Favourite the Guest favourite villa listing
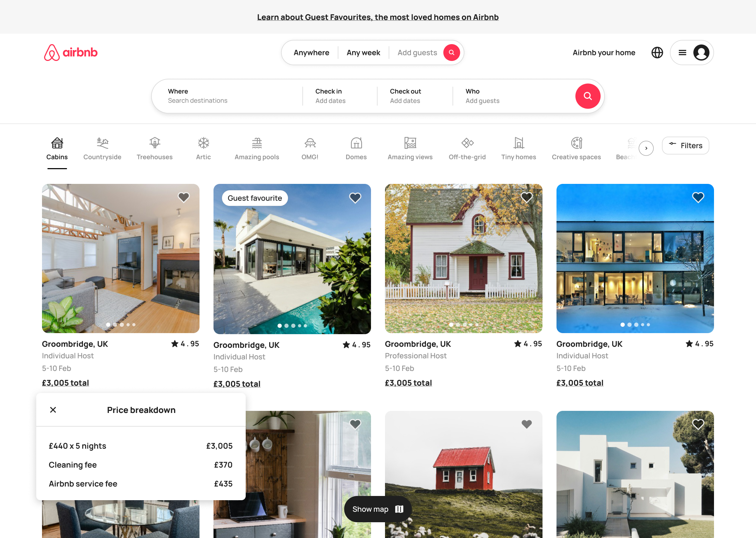This screenshot has width=756, height=538. point(355,198)
